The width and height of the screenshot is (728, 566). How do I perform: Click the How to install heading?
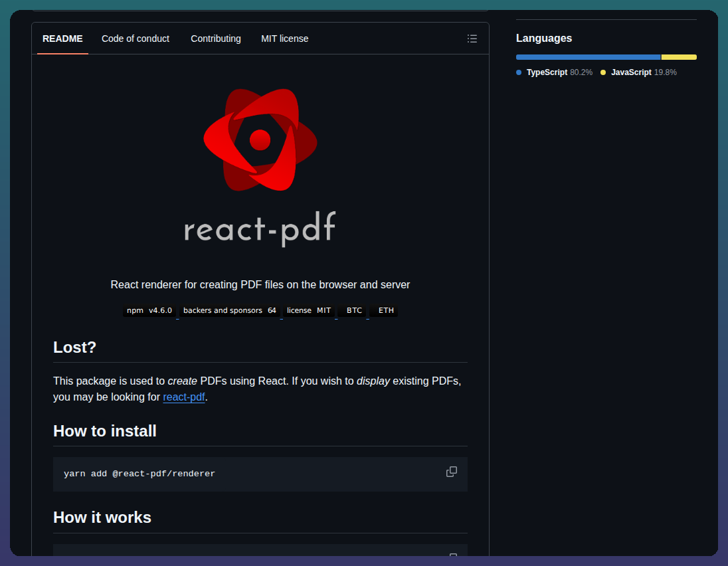click(x=105, y=431)
